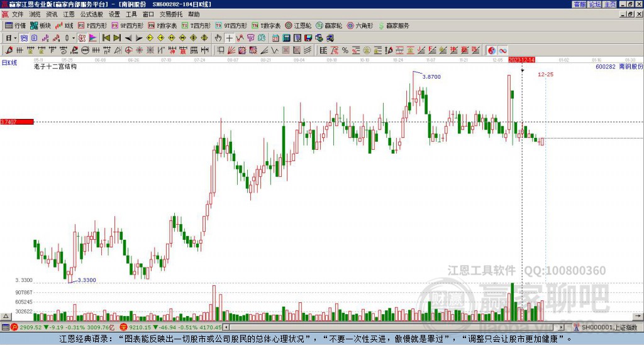
Task: Open the 工具 menu
Action: pyautogui.click(x=131, y=14)
